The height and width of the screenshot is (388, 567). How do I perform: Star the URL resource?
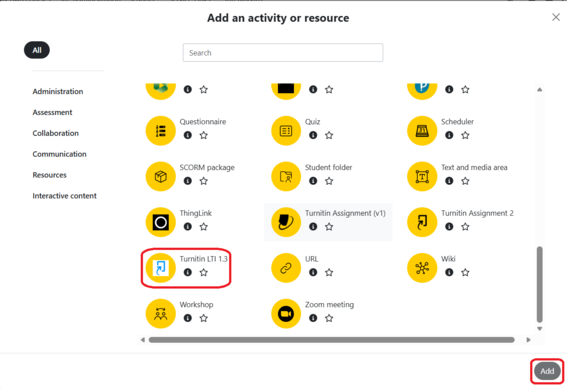[329, 272]
